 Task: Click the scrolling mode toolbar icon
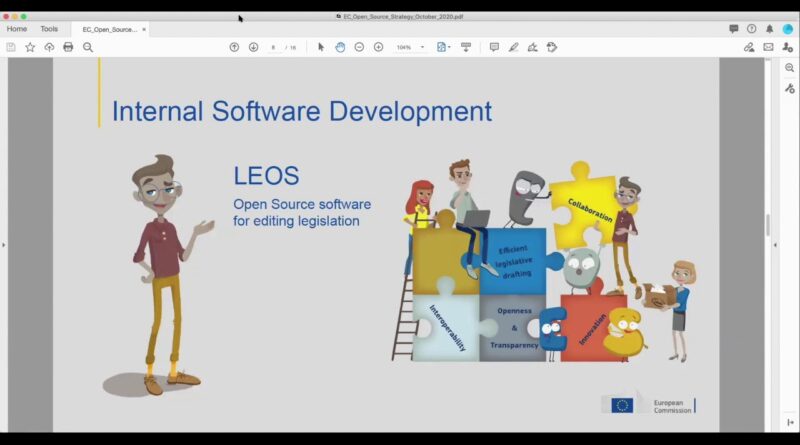coord(466,47)
